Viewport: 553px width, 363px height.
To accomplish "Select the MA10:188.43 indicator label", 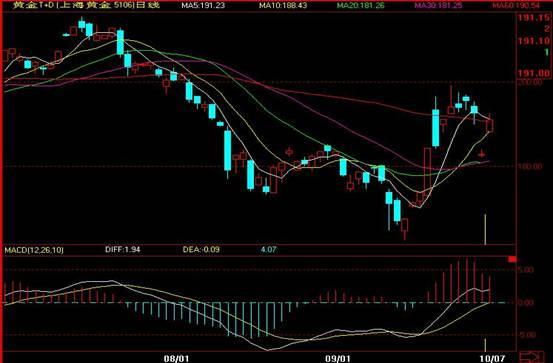I will (283, 5).
